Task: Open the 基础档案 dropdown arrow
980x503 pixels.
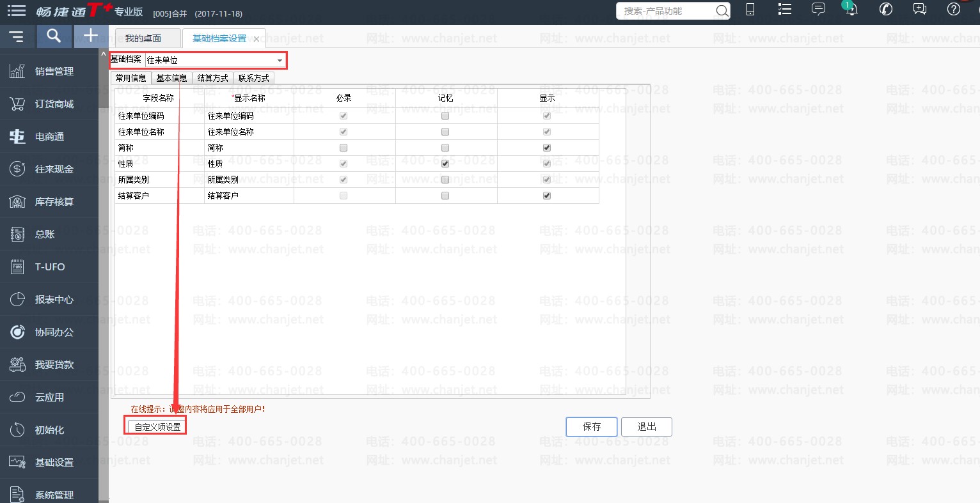Action: point(280,61)
